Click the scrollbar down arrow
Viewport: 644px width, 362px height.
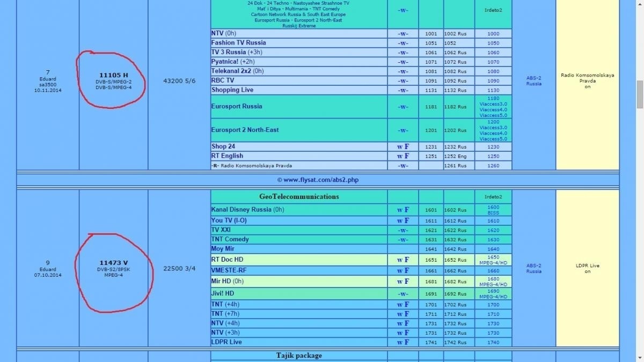[x=640, y=357]
